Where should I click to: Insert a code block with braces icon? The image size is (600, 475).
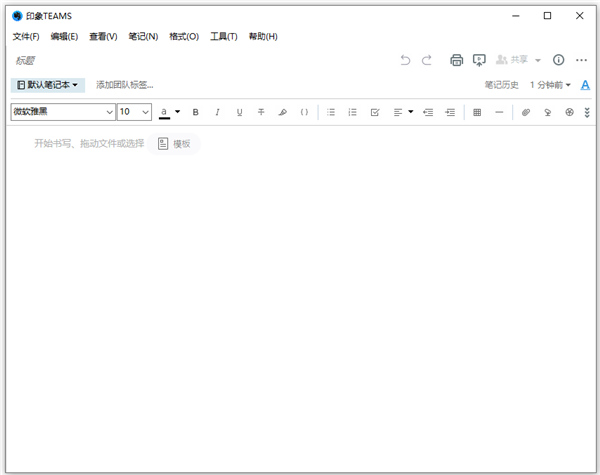click(x=304, y=112)
